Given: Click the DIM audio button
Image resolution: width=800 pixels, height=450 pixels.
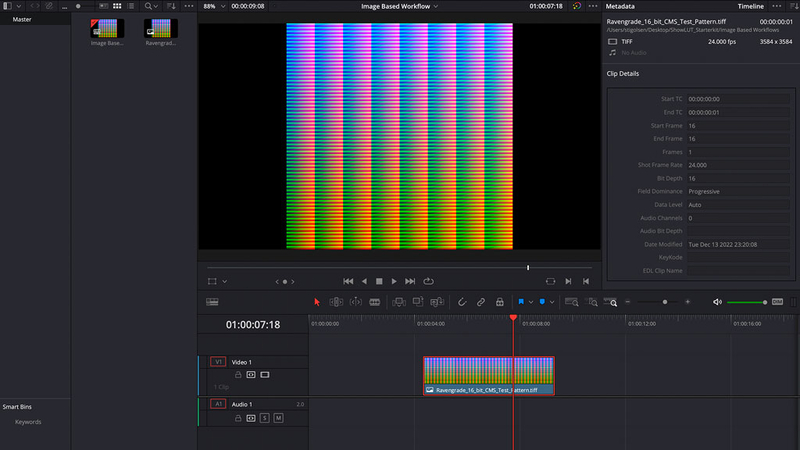Looking at the screenshot, I should click(777, 301).
